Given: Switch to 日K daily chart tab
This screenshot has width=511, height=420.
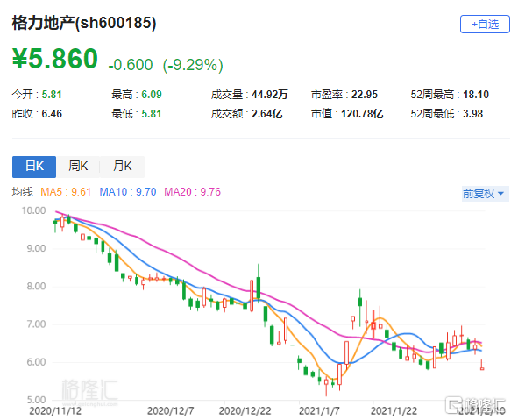Looking at the screenshot, I should 34,167.
